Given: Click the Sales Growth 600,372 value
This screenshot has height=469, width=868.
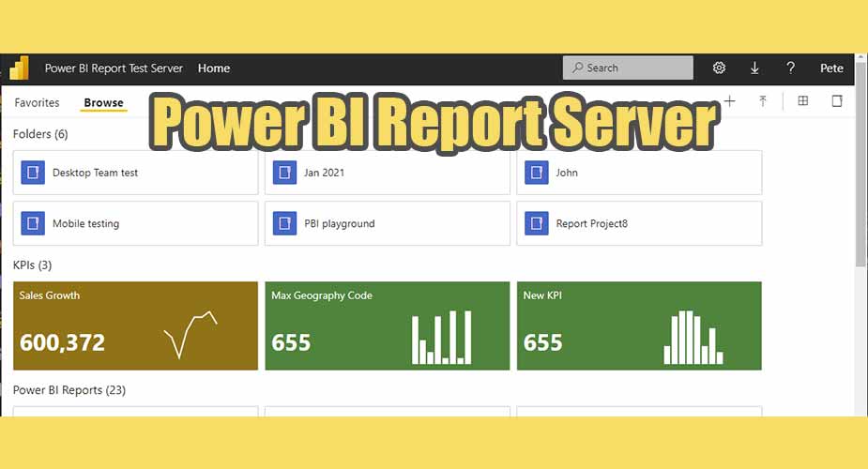Looking at the screenshot, I should [62, 343].
